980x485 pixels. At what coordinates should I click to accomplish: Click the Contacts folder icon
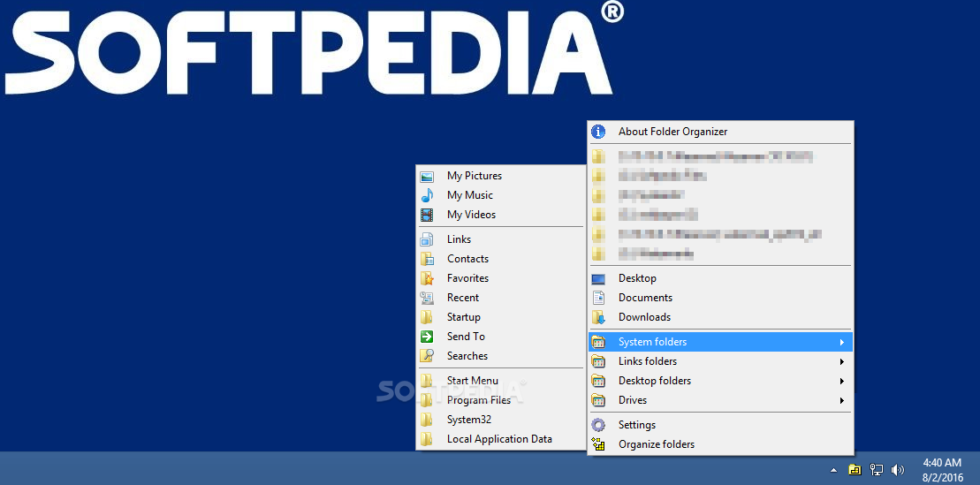click(x=427, y=259)
